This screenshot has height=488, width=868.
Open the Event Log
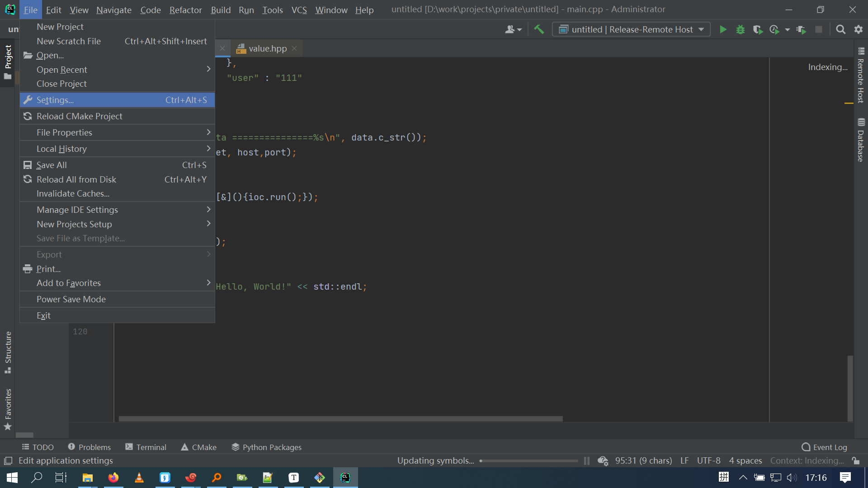tap(829, 447)
